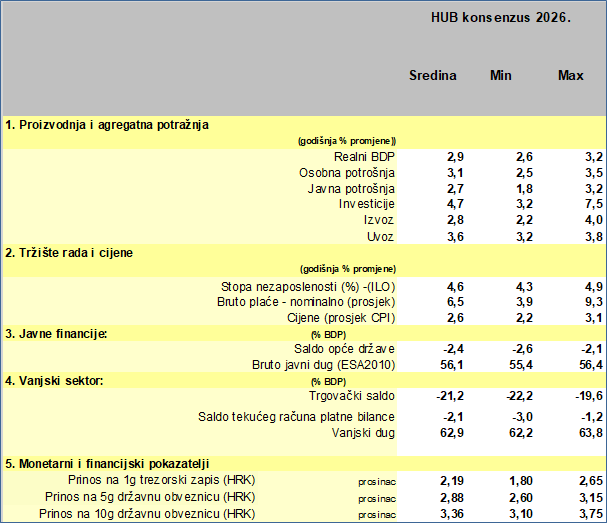Select Izvoz Max value 4,0
The image size is (607, 523).
coord(594,220)
